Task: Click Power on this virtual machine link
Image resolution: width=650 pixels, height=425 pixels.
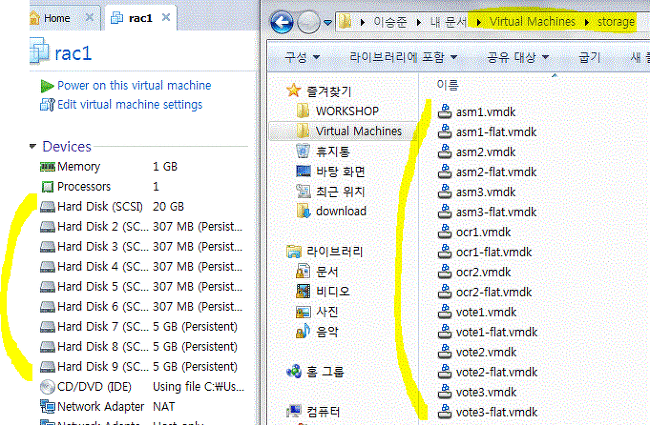Action: [134, 85]
